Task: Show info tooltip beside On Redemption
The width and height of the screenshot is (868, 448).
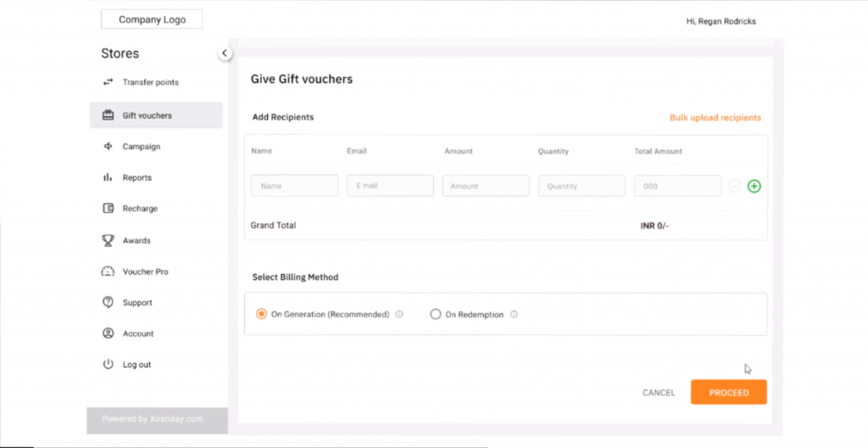Action: coord(514,314)
